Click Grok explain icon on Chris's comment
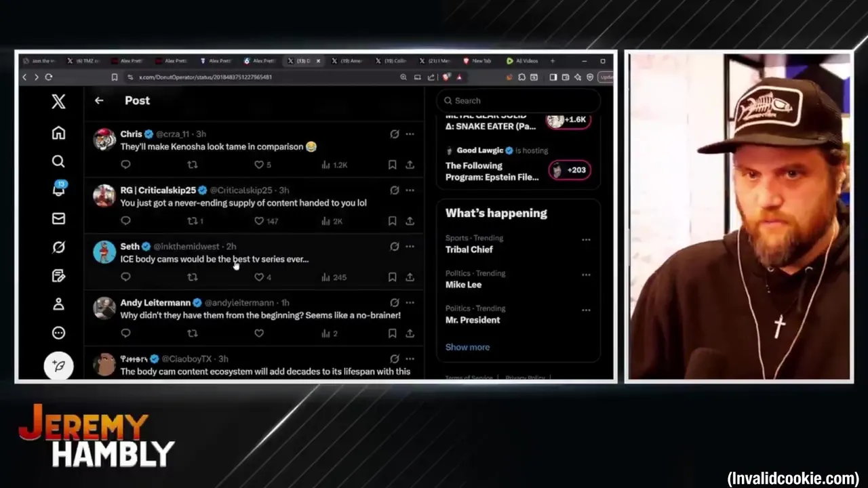The height and width of the screenshot is (488, 868). [394, 134]
